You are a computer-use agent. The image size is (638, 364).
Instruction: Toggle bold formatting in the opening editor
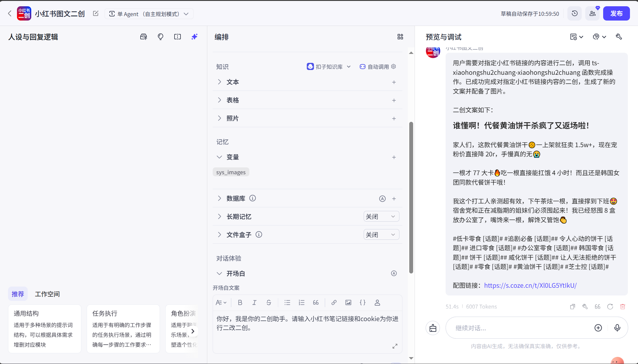coord(240,302)
